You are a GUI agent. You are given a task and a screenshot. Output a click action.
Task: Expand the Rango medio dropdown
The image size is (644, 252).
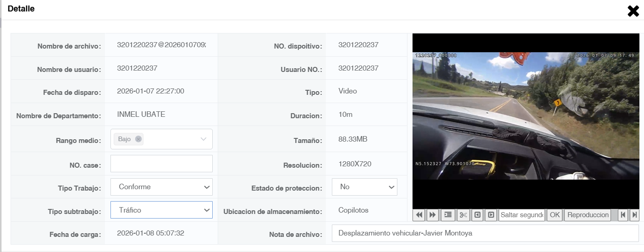point(204,139)
